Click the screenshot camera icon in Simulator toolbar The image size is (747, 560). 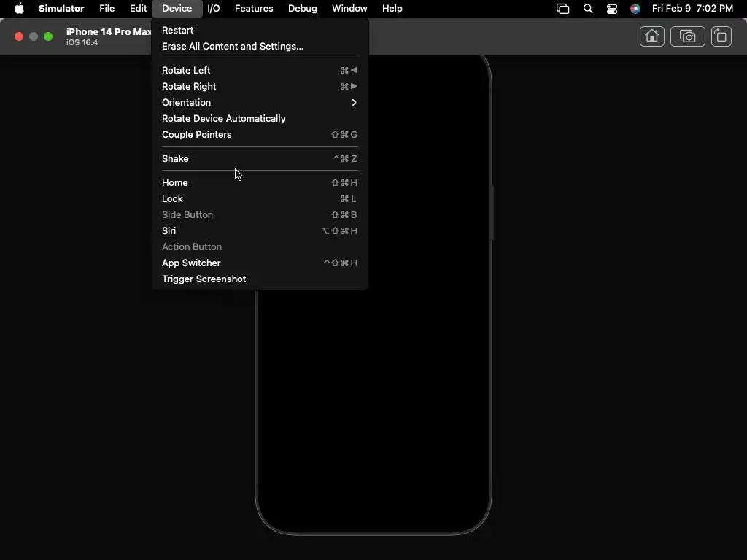coord(687,36)
